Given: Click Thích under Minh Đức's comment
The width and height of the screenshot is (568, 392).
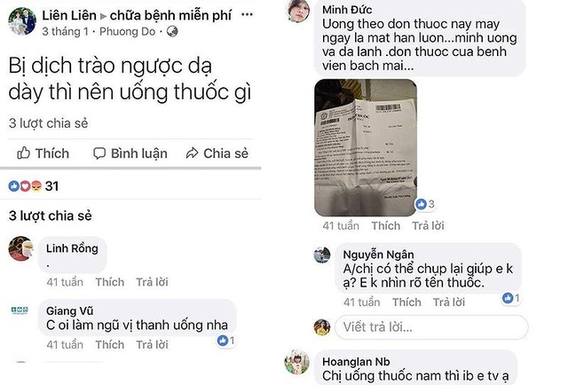Looking at the screenshot, I should 386,226.
